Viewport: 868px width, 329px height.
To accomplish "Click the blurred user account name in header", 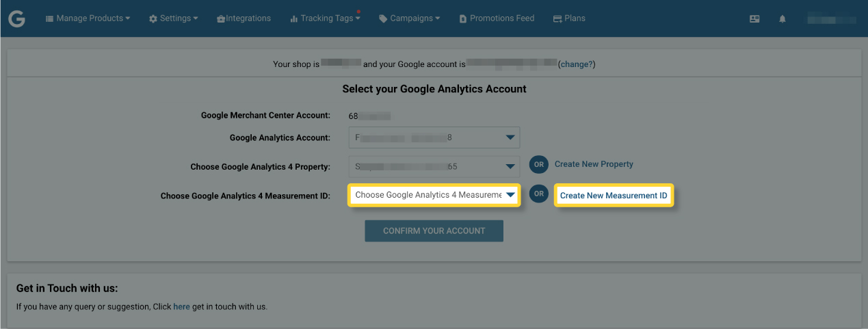I will tap(831, 19).
